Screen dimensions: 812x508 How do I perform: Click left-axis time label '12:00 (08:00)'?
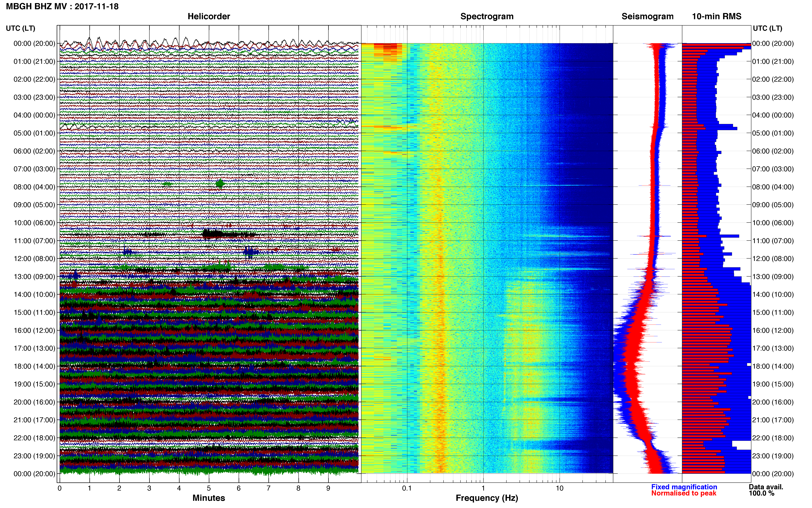point(34,259)
